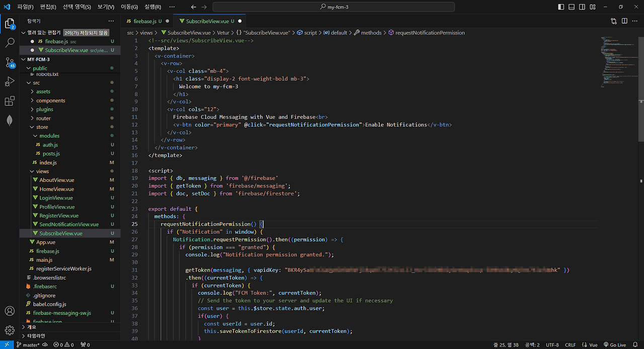Change the UTF-8 encoding setting
This screenshot has width=644, height=349.
point(552,345)
